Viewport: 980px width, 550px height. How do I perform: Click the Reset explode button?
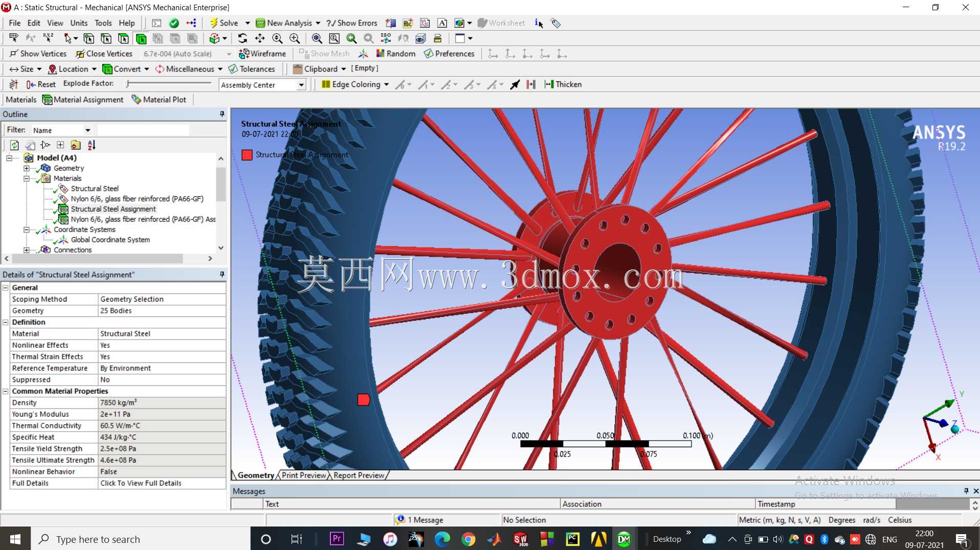(x=41, y=84)
